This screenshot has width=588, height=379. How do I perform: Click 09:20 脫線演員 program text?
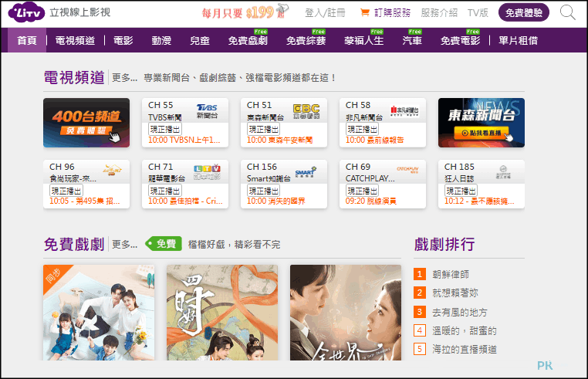point(370,201)
